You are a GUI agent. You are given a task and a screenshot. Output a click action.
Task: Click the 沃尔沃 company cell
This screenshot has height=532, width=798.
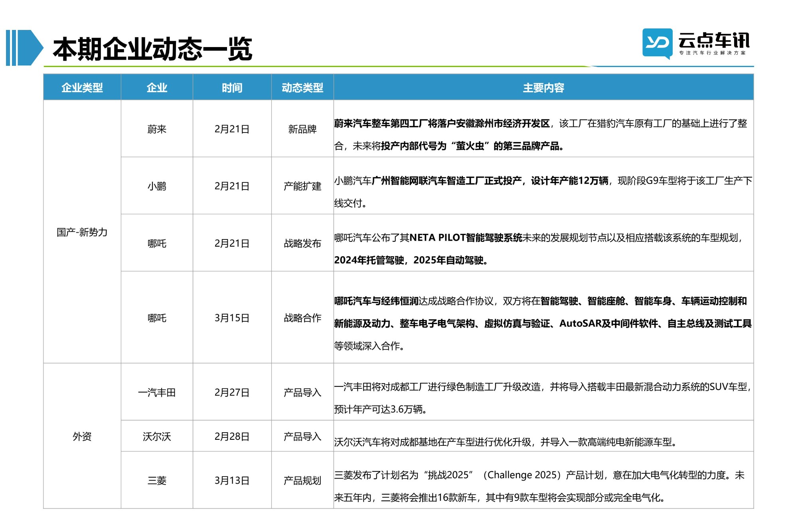pyautogui.click(x=157, y=436)
